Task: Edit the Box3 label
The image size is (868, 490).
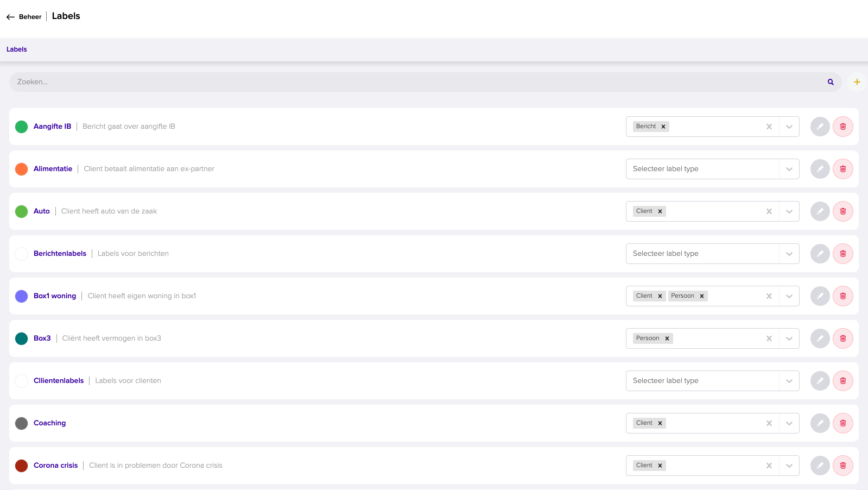Action: [x=820, y=338]
